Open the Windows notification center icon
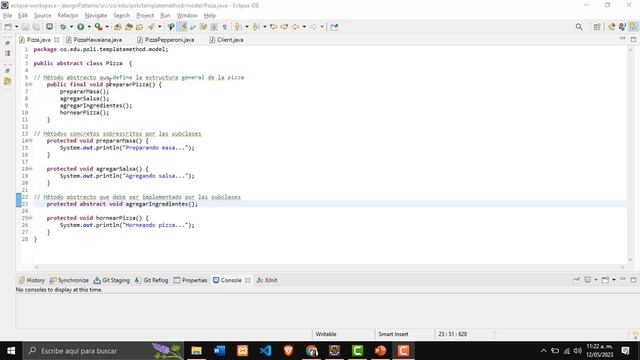The height and width of the screenshot is (360, 640). click(x=625, y=351)
